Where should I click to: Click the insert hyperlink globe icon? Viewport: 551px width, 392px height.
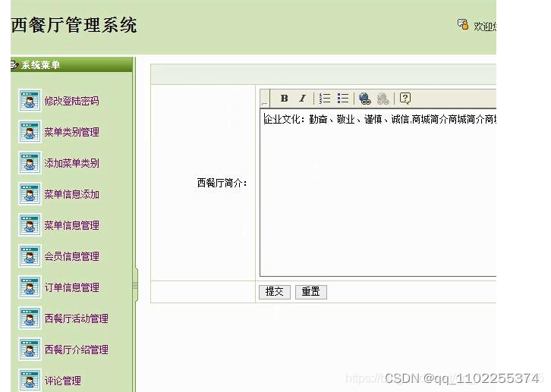tap(365, 99)
